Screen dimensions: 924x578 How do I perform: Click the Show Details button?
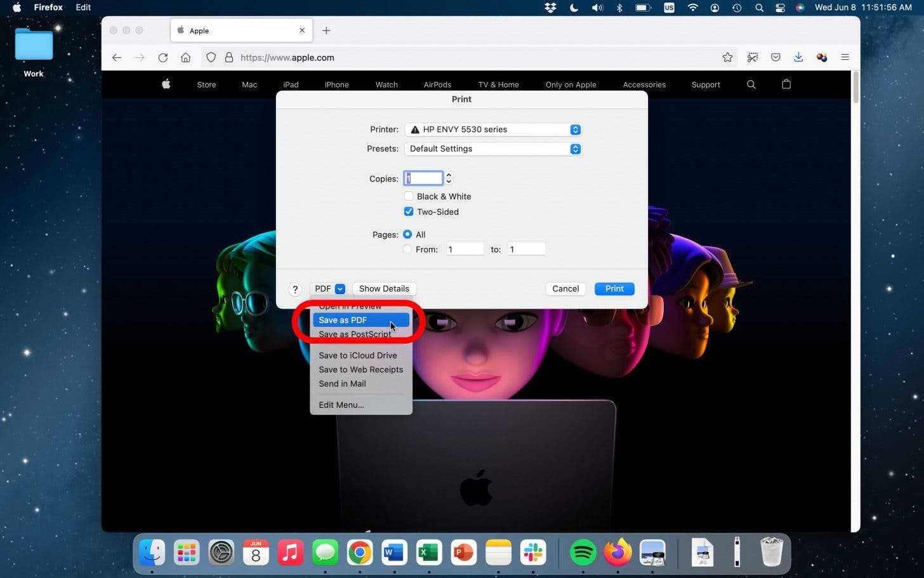[384, 289]
